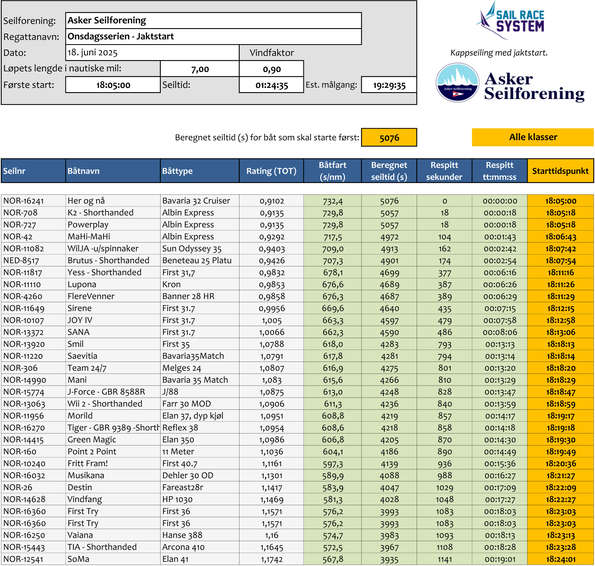Select the Regattanavn field Onsdagsserien - Jaktstart
The width and height of the screenshot is (595, 566).
(x=213, y=36)
